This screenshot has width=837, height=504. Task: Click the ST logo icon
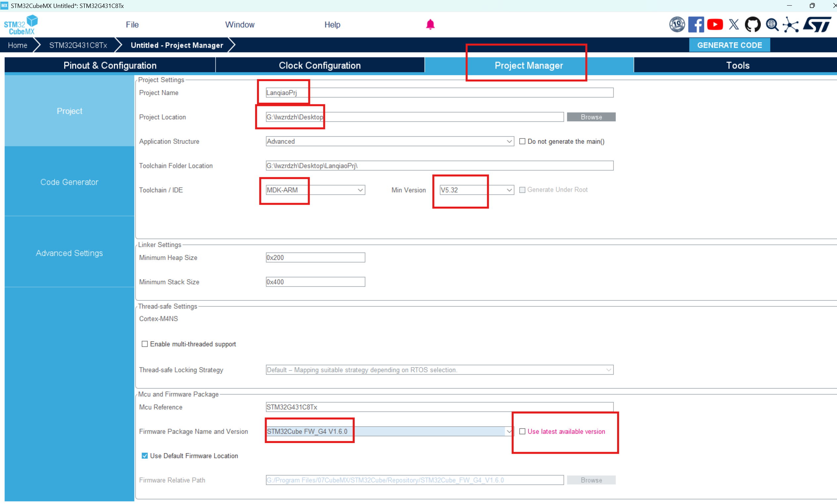click(817, 25)
